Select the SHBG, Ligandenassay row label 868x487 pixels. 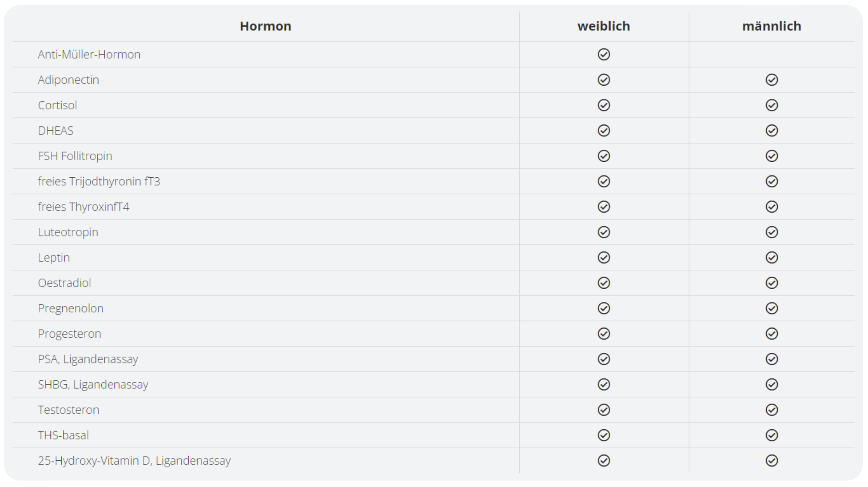click(x=93, y=385)
